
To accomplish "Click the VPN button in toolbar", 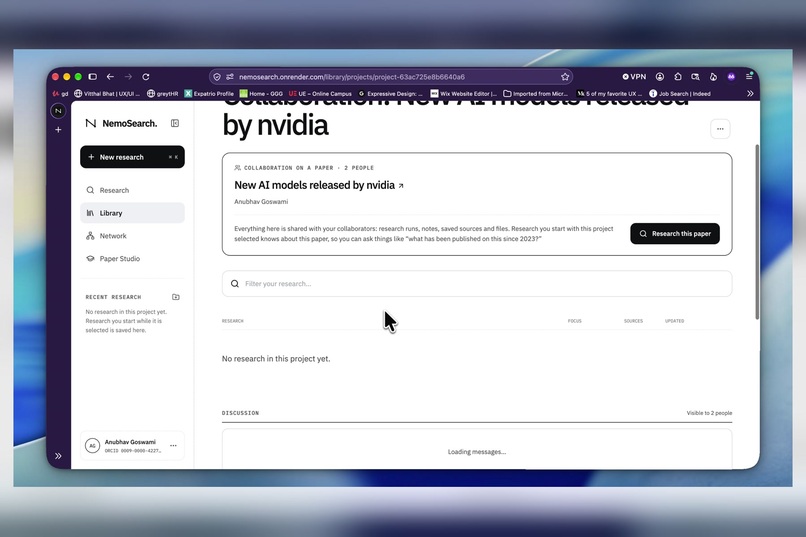I will (634, 77).
